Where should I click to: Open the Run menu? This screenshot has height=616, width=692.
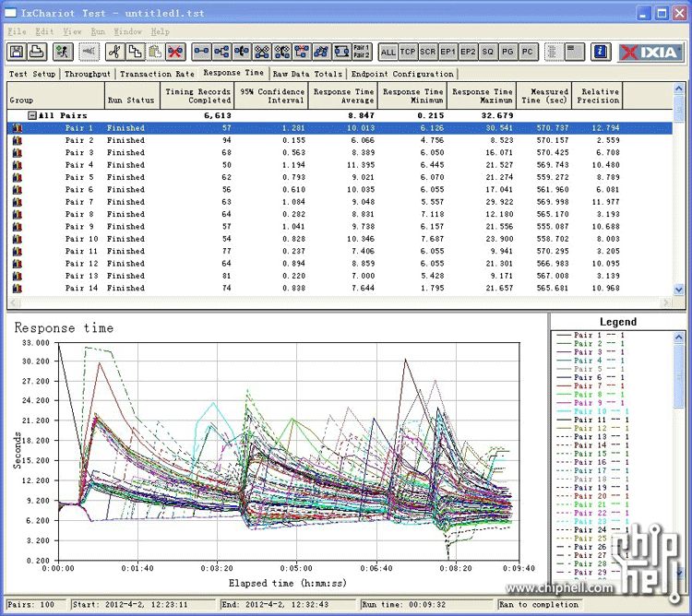[98, 31]
